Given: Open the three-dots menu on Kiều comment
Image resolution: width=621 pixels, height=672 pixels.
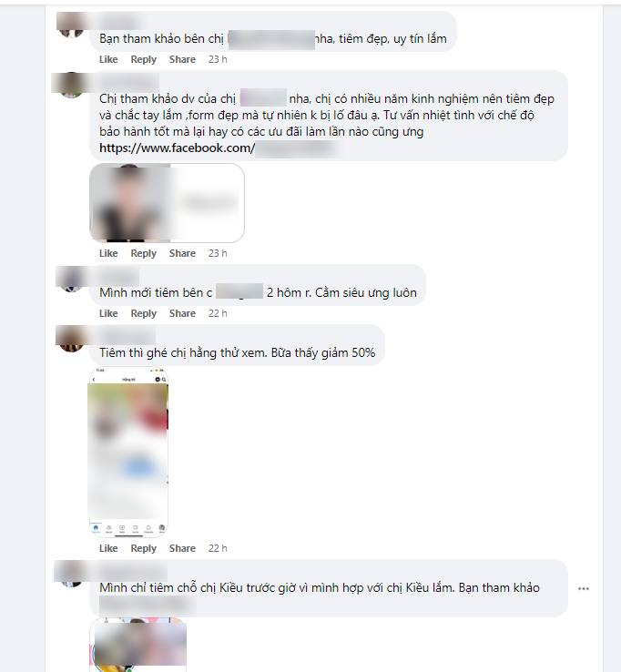Looking at the screenshot, I should pos(584,588).
